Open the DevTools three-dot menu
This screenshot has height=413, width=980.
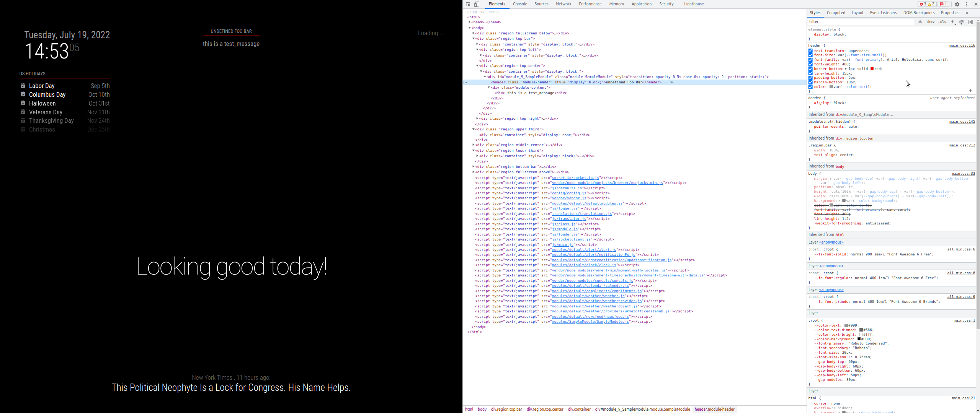966,4
